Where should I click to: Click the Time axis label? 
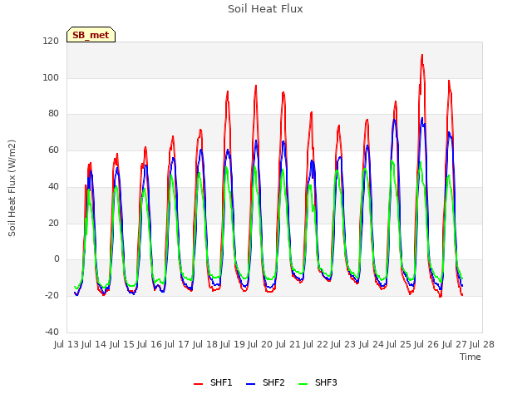pos(470,357)
